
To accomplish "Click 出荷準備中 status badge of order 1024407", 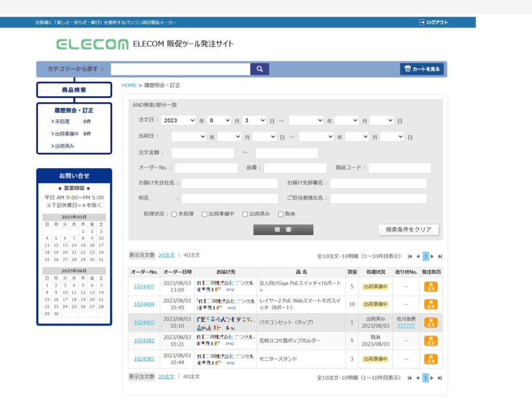I will (375, 287).
